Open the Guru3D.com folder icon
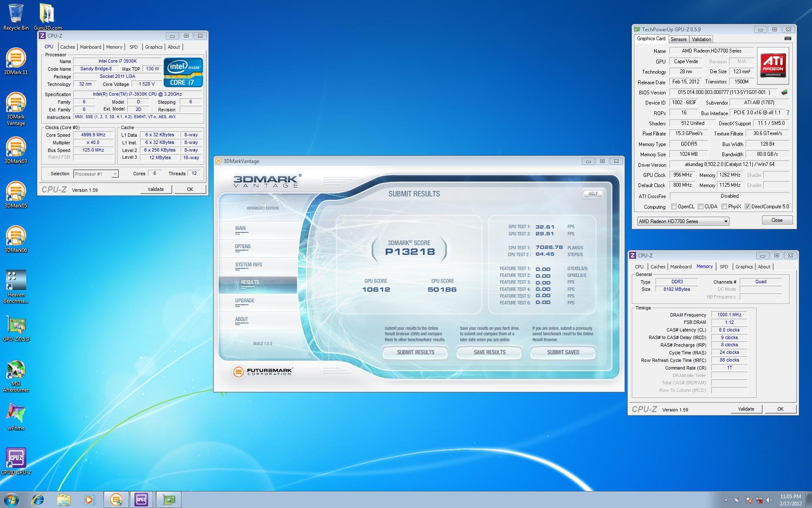 (x=48, y=17)
